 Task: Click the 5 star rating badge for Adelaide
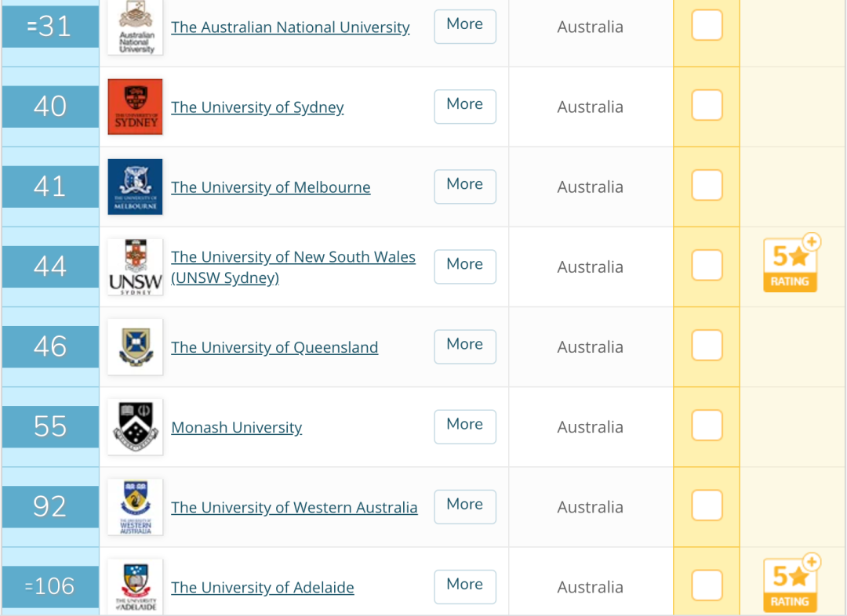[791, 583]
